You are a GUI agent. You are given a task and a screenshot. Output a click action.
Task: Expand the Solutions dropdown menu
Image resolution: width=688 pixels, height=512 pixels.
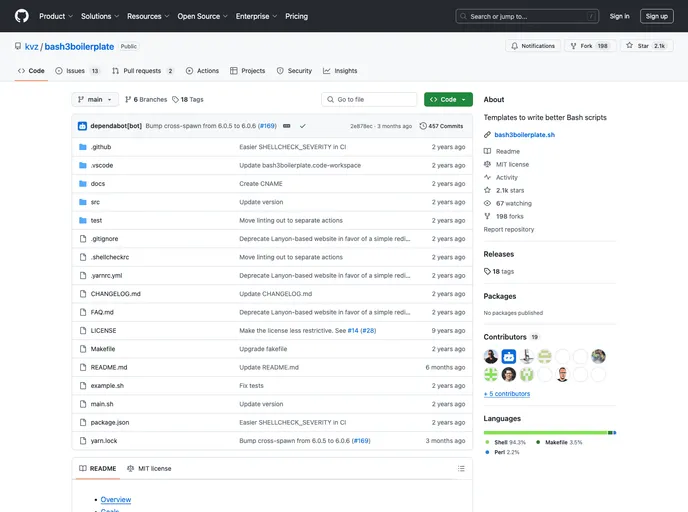[x=100, y=16]
